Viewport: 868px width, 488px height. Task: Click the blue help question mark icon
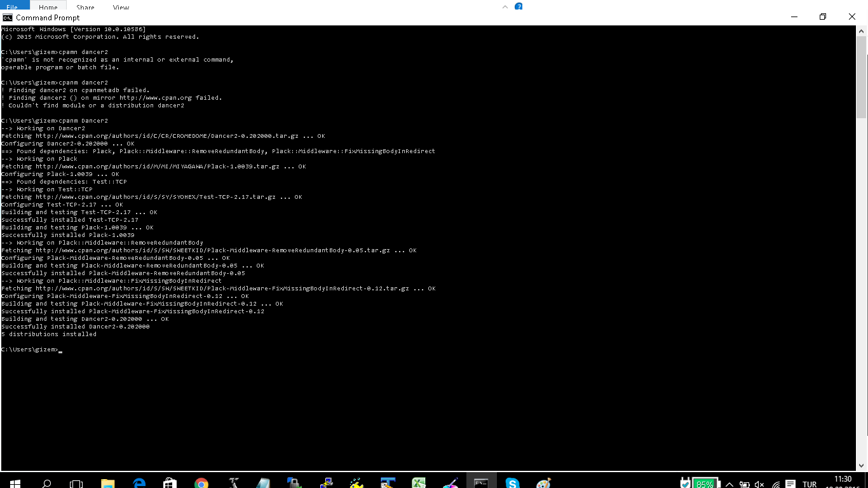[x=519, y=7]
